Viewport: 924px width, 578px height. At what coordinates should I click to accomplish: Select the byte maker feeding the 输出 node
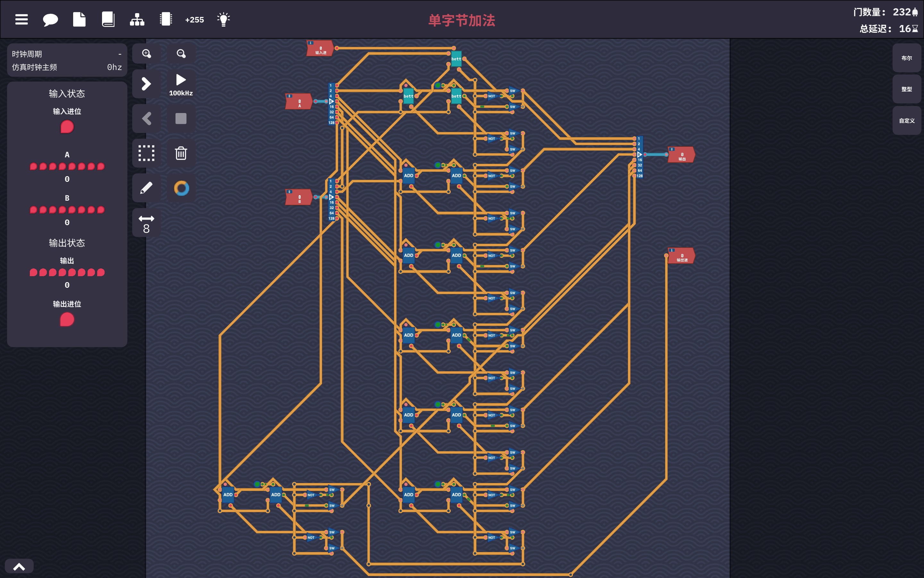(639, 157)
